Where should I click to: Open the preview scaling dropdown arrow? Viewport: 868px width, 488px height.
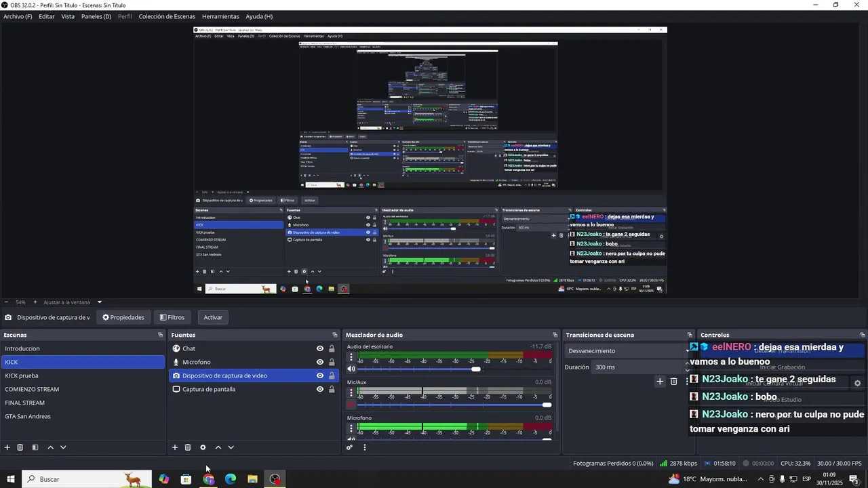(x=99, y=302)
